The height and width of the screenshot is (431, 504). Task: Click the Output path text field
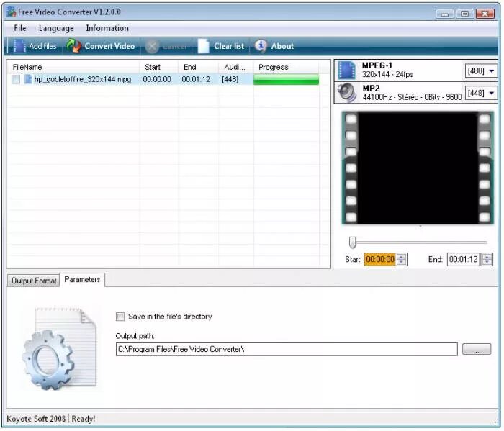click(287, 350)
